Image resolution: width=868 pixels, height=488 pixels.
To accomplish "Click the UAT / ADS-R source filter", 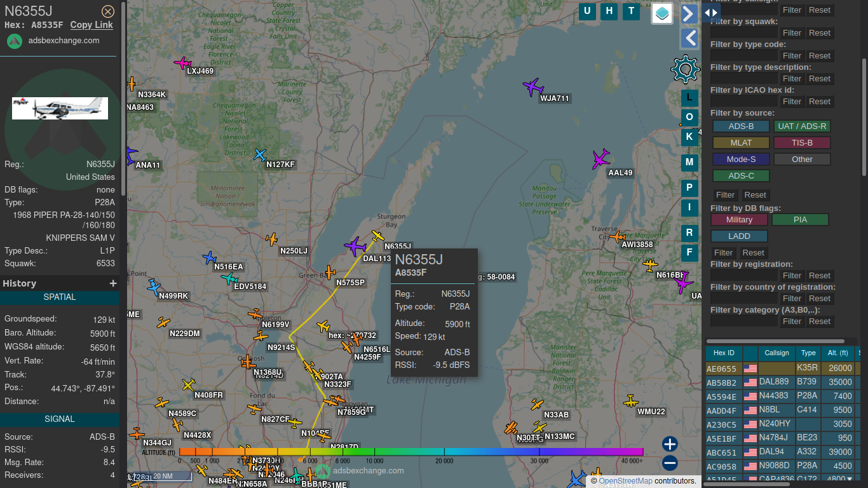I will coord(803,126).
